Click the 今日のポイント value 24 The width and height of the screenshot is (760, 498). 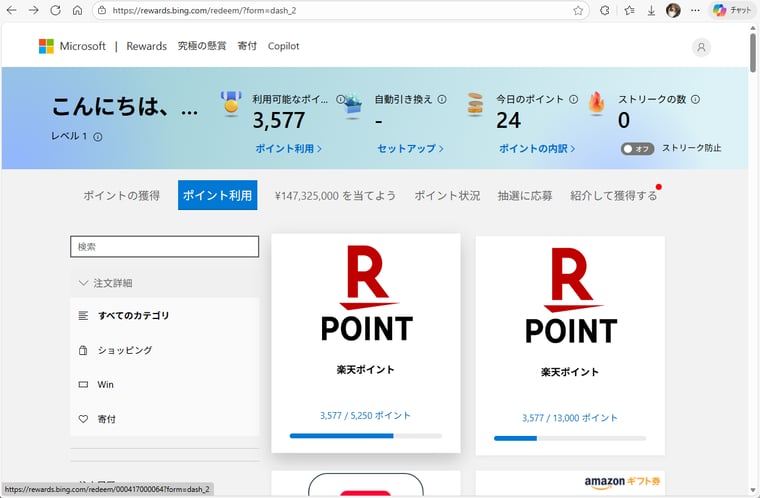[508, 120]
